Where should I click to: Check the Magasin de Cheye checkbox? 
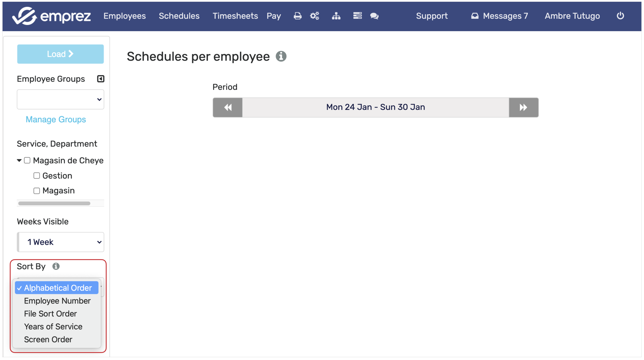(x=27, y=161)
